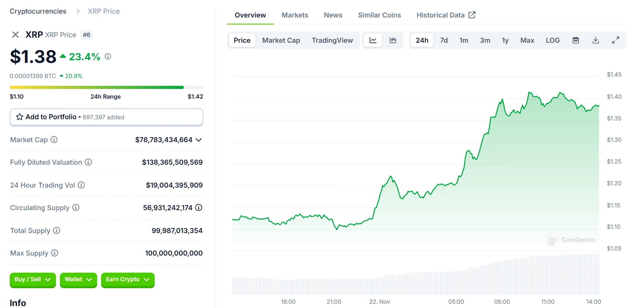
Task: Open the Wallet dropdown
Action: pos(79,280)
